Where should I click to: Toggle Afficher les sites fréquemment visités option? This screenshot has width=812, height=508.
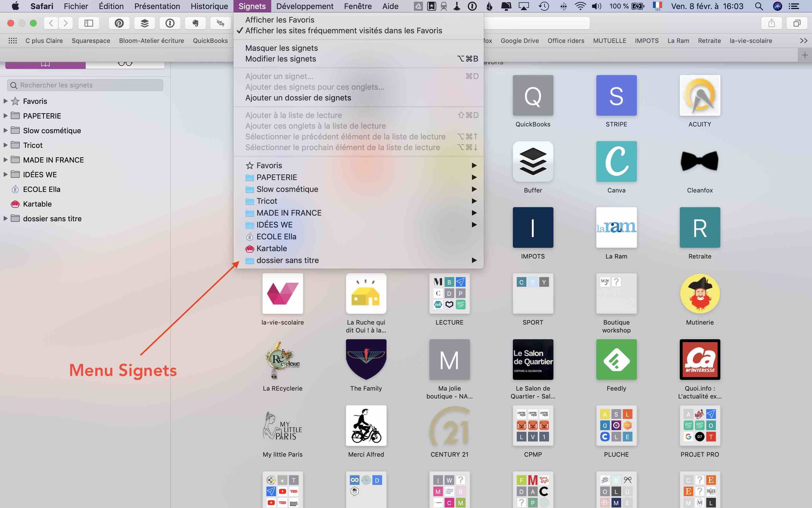(x=359, y=31)
